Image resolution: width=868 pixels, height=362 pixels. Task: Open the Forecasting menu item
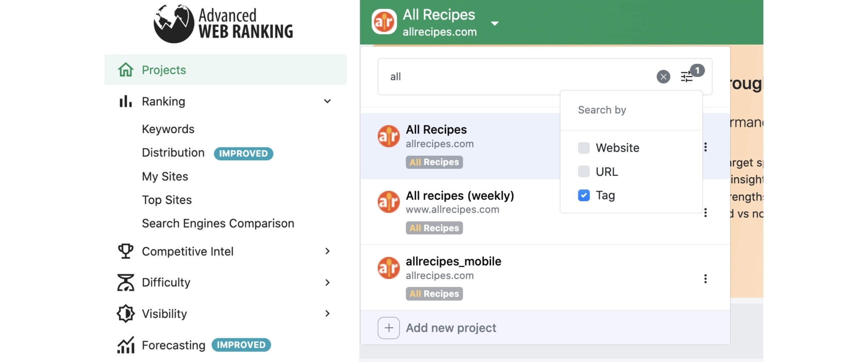point(174,345)
